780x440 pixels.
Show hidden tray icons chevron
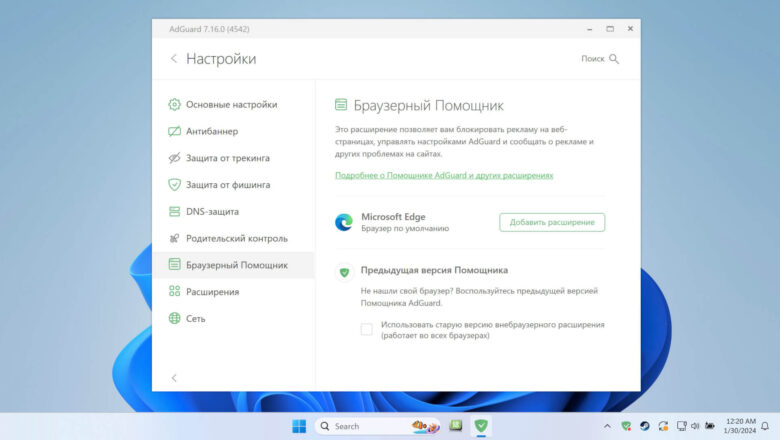tap(607, 426)
